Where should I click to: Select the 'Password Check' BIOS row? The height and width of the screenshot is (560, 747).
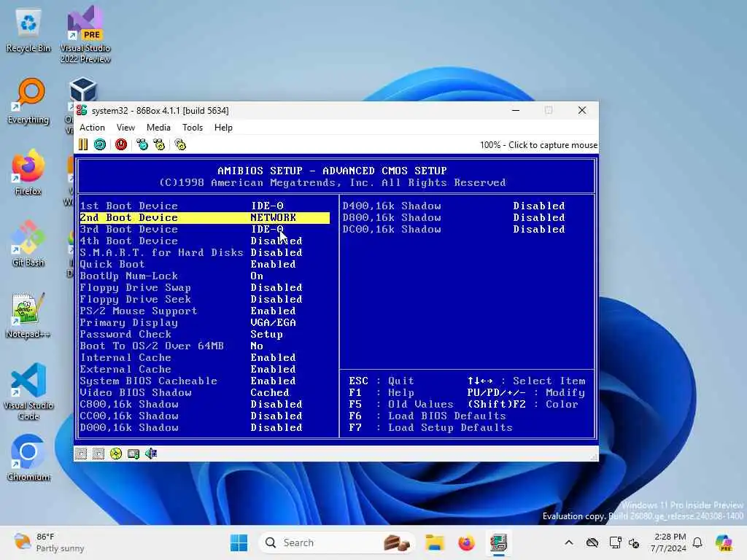point(205,334)
